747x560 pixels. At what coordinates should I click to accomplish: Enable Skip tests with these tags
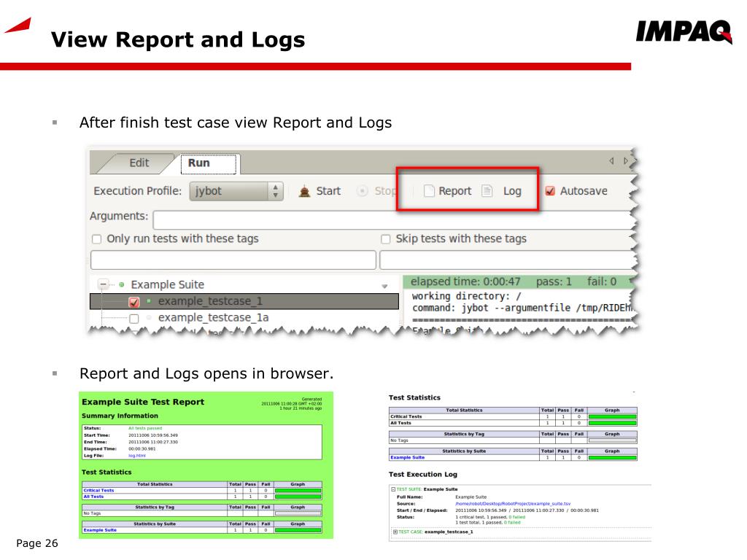386,239
